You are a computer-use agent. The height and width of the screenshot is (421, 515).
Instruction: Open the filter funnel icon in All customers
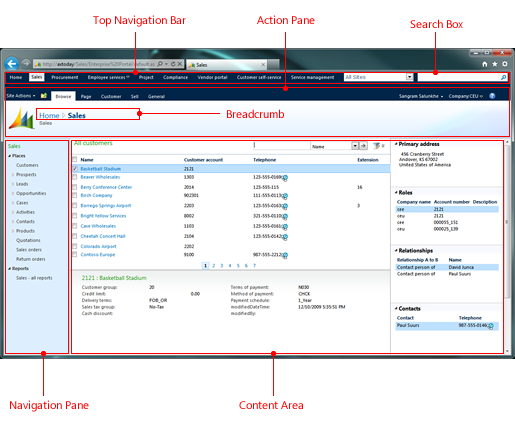(x=377, y=146)
